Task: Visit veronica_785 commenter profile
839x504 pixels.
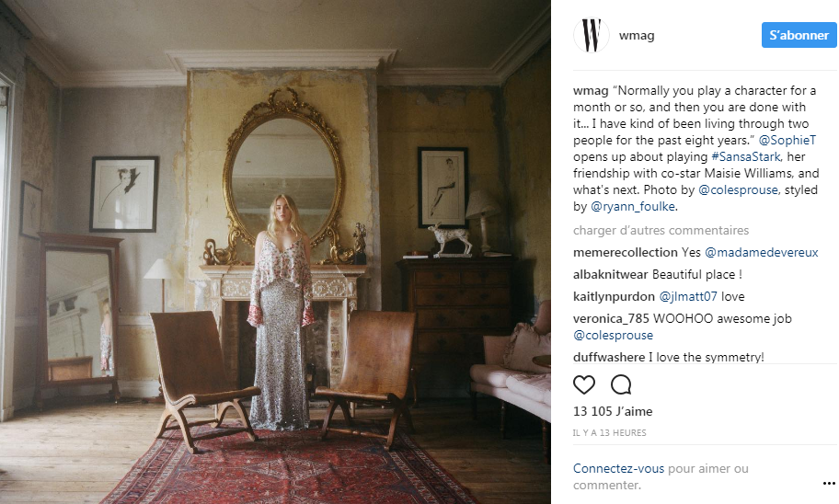Action: 611,318
